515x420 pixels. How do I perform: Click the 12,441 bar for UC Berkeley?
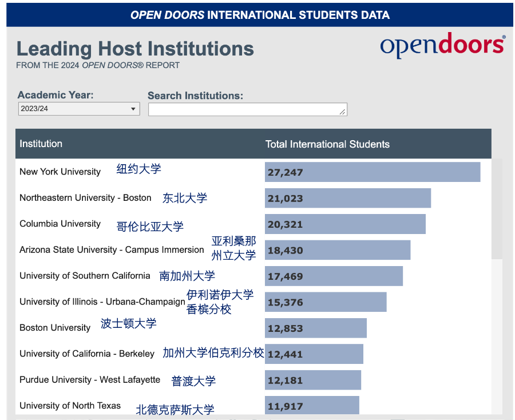pos(314,354)
